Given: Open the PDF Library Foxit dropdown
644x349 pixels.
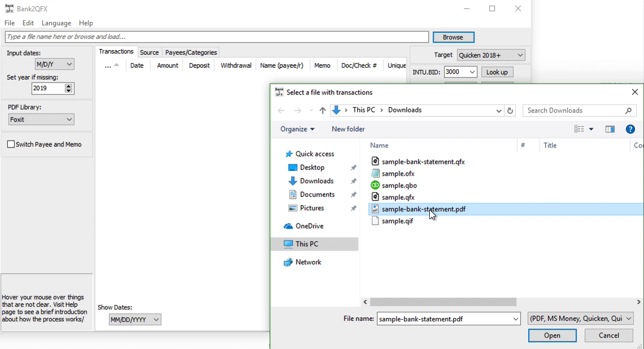Looking at the screenshot, I should coord(41,120).
